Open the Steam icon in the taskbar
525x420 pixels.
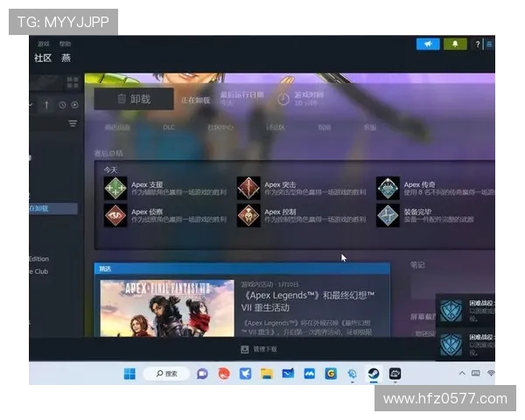[x=374, y=374]
